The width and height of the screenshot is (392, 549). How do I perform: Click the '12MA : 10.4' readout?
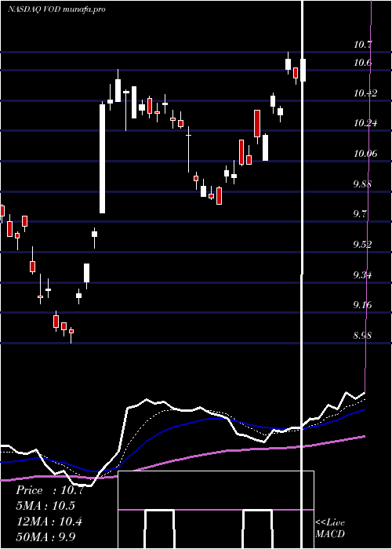pos(49,522)
